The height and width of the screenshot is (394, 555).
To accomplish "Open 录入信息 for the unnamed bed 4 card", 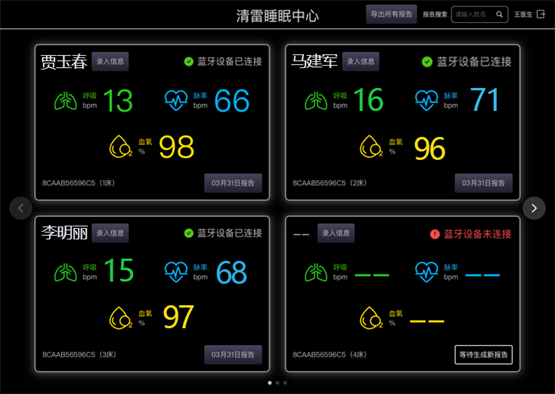I will [336, 233].
